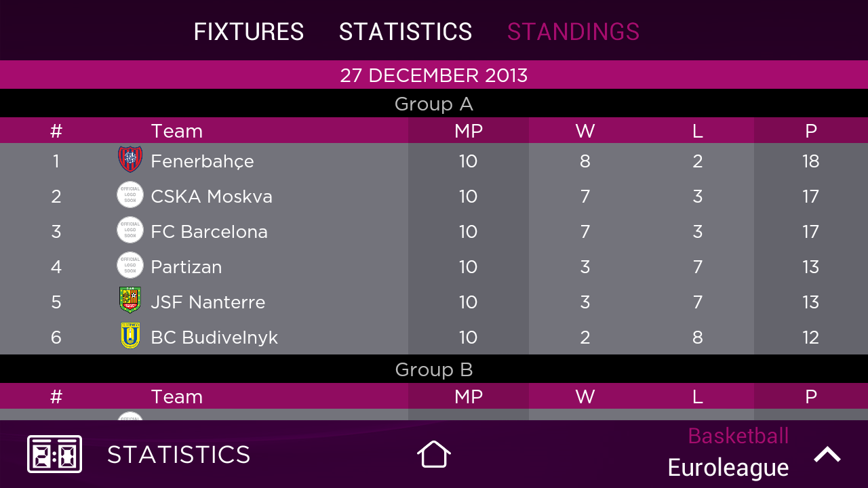Select the 27 December 2013 date bar
Image resolution: width=868 pixels, height=488 pixels.
point(434,75)
